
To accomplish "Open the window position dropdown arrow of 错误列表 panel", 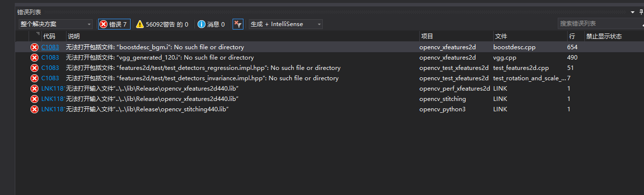I will pos(633,12).
